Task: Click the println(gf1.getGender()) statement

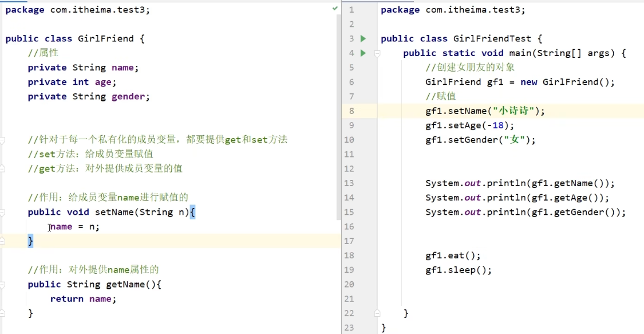Action: [x=526, y=213]
